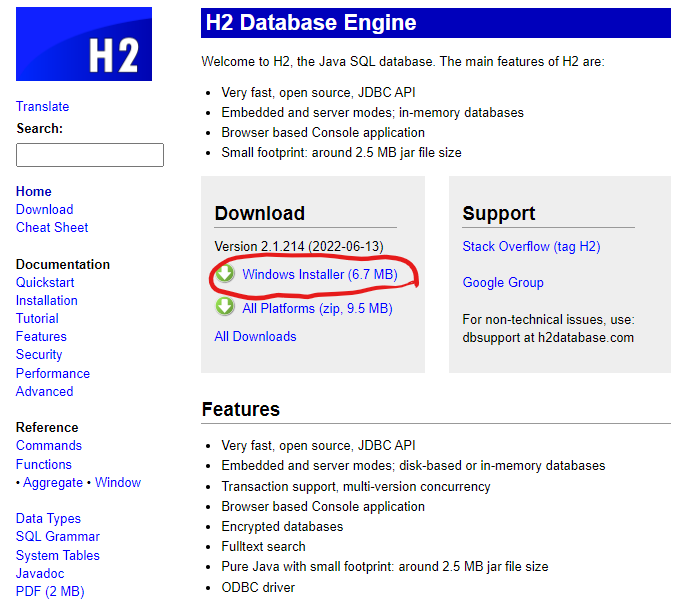676x607 pixels.
Task: Visit Stack Overflow (tag H2) support link
Action: 531,247
